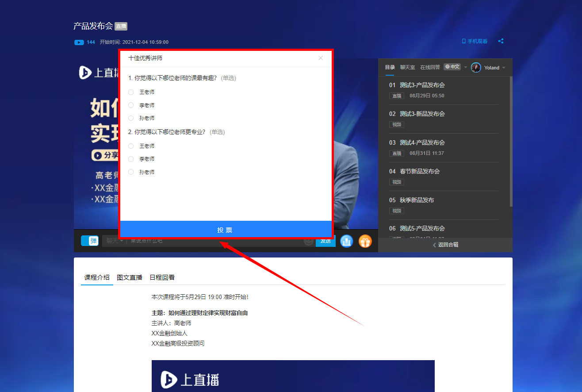This screenshot has height=392, width=582.
Task: Open the blue voting chart icon
Action: tap(347, 241)
